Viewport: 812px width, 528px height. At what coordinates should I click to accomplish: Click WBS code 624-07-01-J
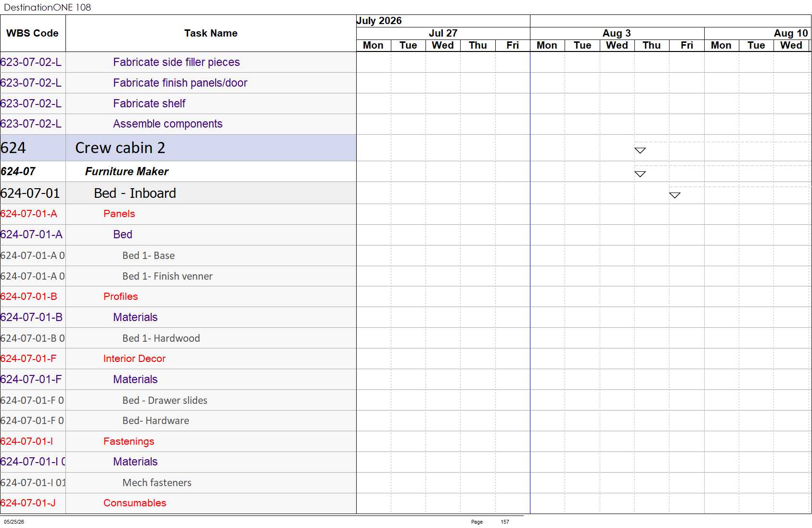pos(28,503)
